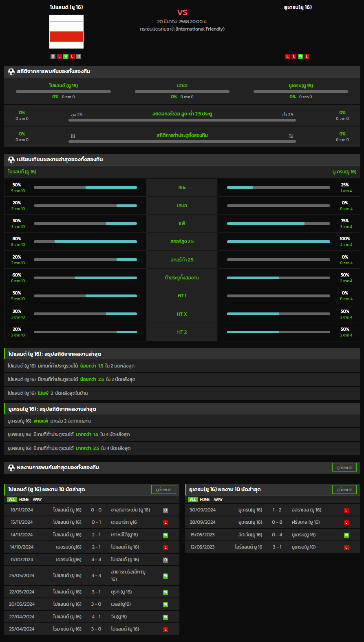
Task: Click Ukraine 100% over 2.5 score bar
Action: click(x=278, y=241)
